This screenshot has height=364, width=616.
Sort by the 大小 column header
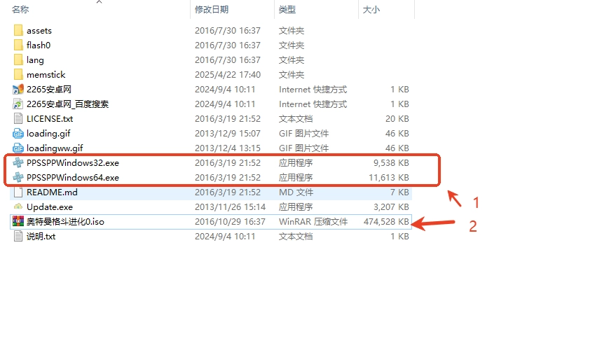tap(371, 10)
